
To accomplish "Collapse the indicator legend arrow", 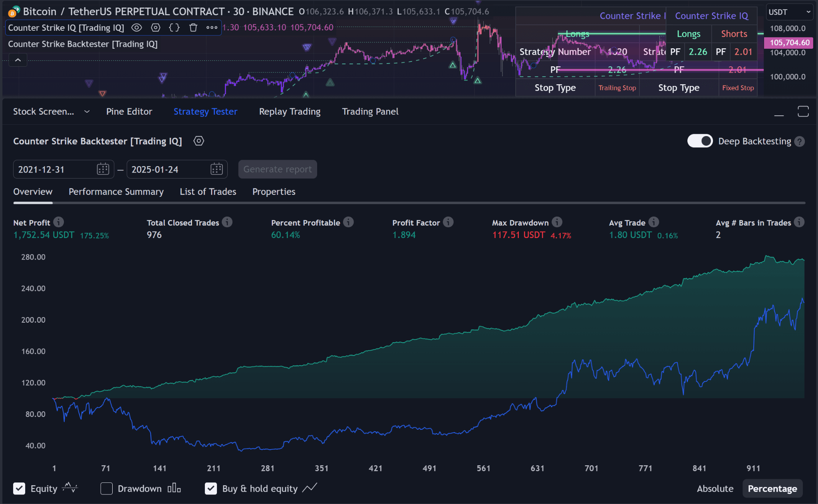I will pyautogui.click(x=18, y=60).
